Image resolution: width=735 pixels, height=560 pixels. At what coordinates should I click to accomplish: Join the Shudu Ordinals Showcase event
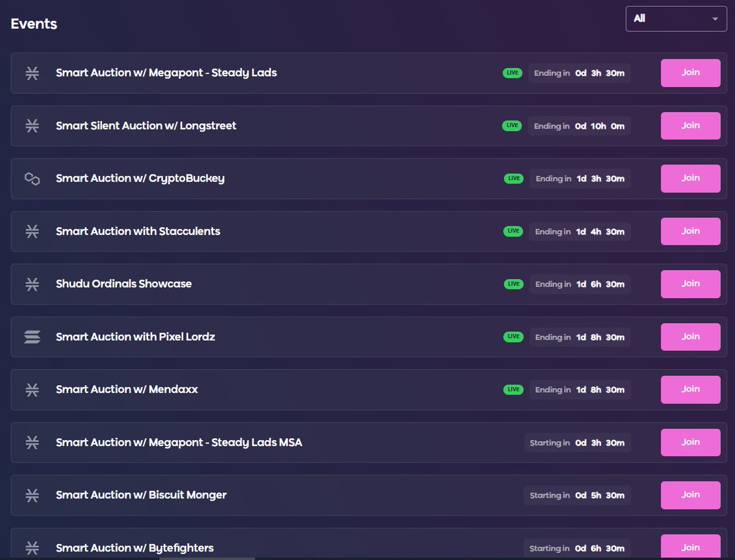pos(690,284)
